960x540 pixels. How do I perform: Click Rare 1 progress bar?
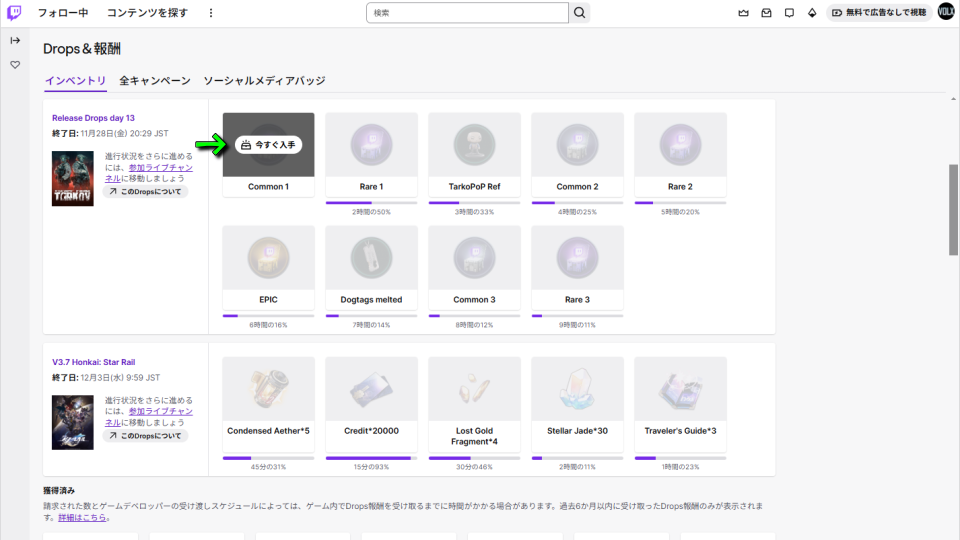[372, 203]
